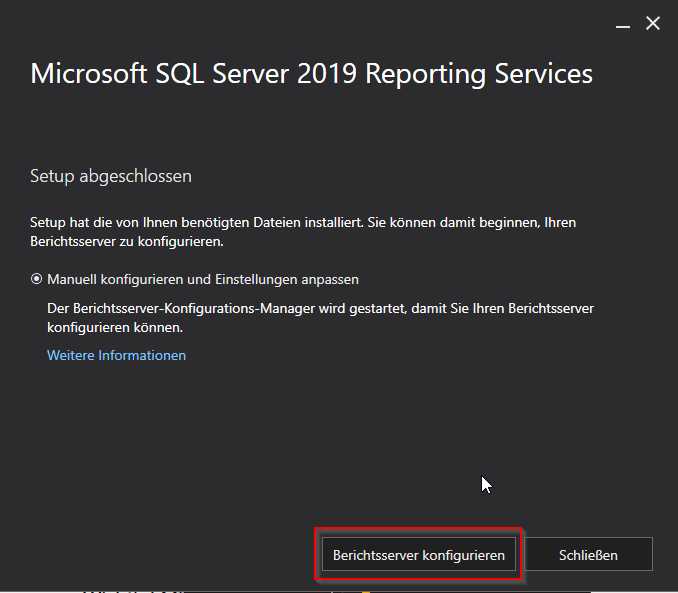Viewport: 678px width, 593px height.
Task: Click the Manuell konfigurieren und Einstellungen anpassen label
Action: pos(203,280)
